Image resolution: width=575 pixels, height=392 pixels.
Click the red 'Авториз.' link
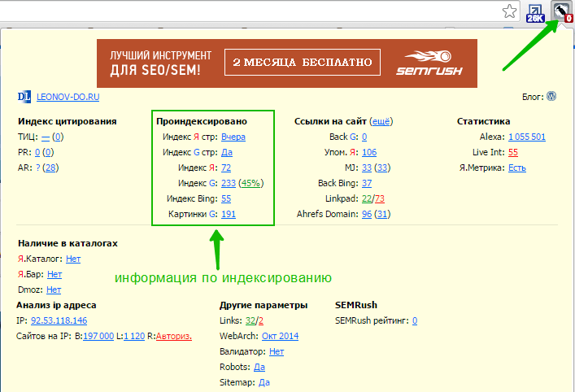pyautogui.click(x=173, y=336)
